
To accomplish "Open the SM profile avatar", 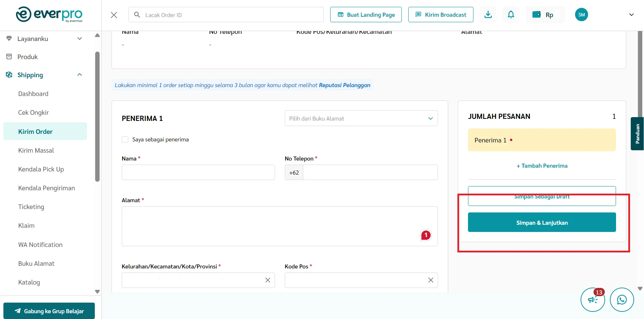I will pyautogui.click(x=581, y=15).
